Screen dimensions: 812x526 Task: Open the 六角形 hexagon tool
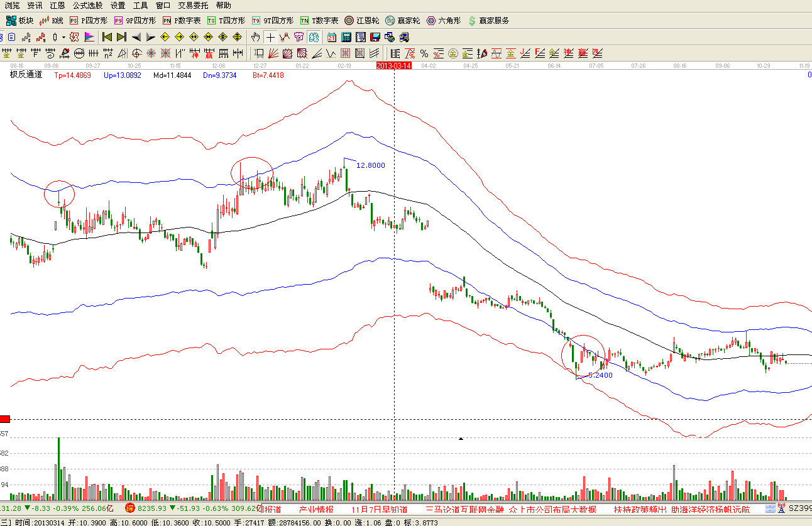click(x=443, y=21)
